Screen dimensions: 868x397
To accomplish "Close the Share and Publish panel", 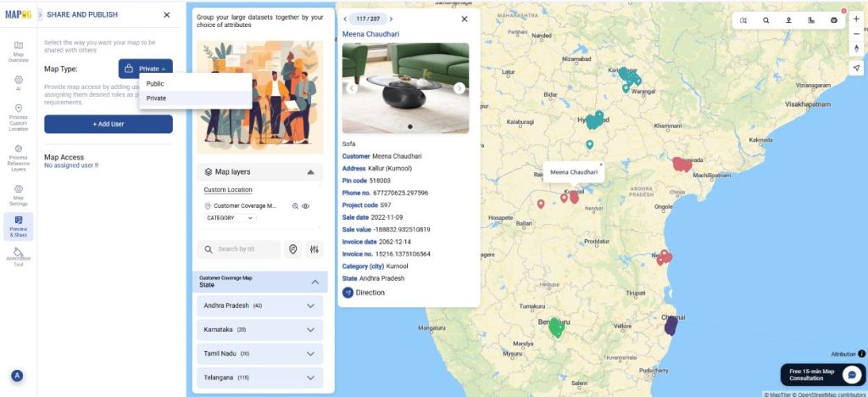I will tap(167, 15).
